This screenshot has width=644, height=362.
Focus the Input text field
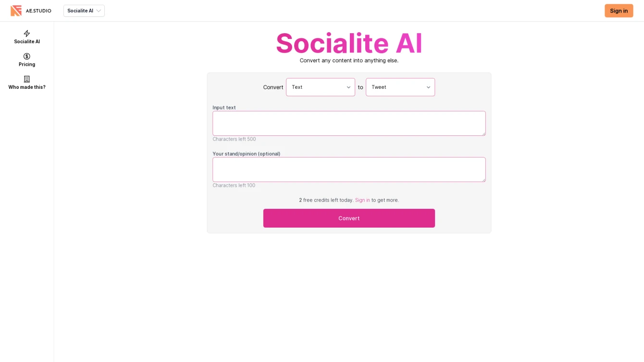click(x=349, y=123)
